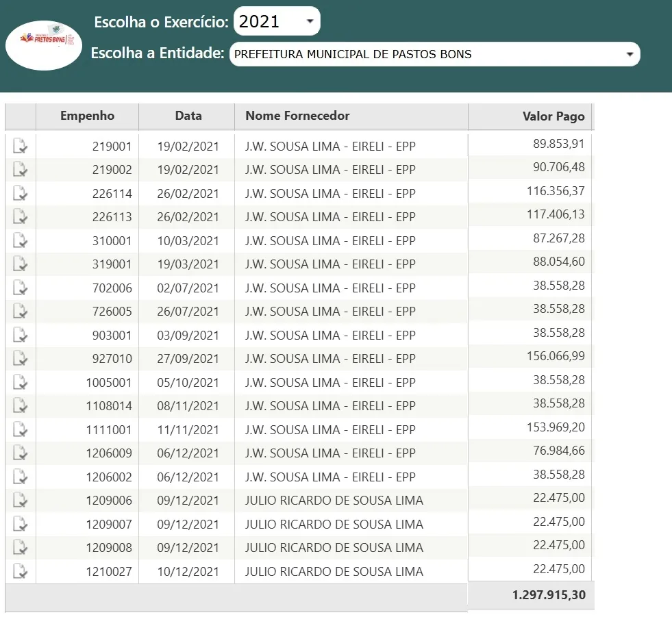The height and width of the screenshot is (617, 672).
Task: Open document icon for empenho 219001
Action: pyautogui.click(x=21, y=146)
